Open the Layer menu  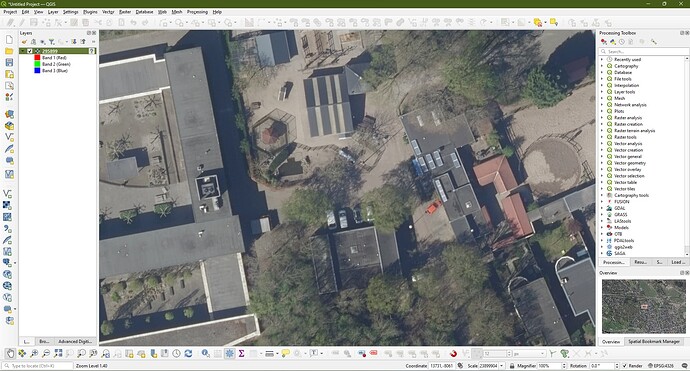click(x=53, y=12)
